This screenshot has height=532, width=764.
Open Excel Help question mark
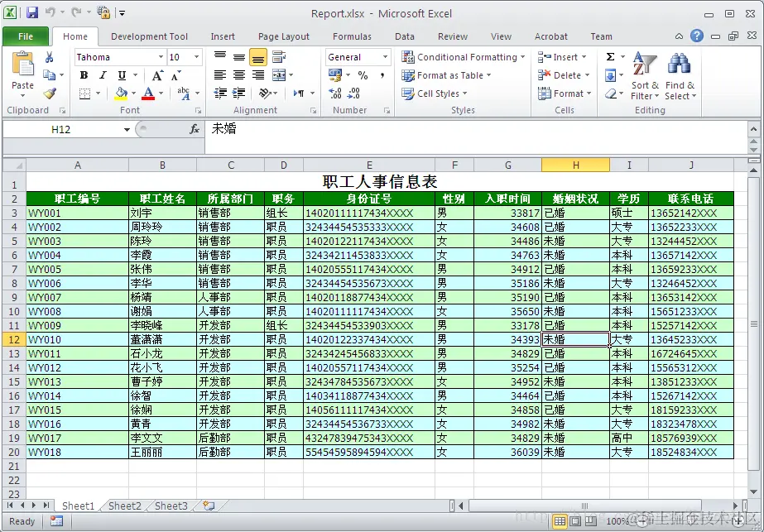(x=697, y=36)
